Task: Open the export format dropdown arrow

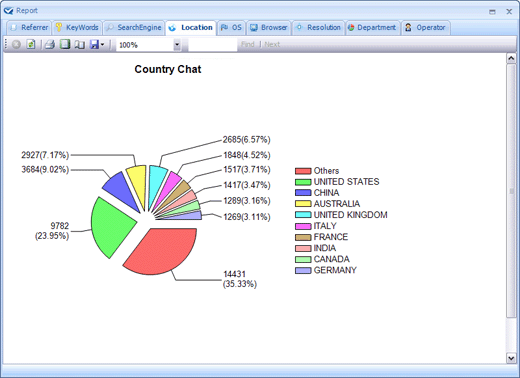Action: (x=102, y=44)
